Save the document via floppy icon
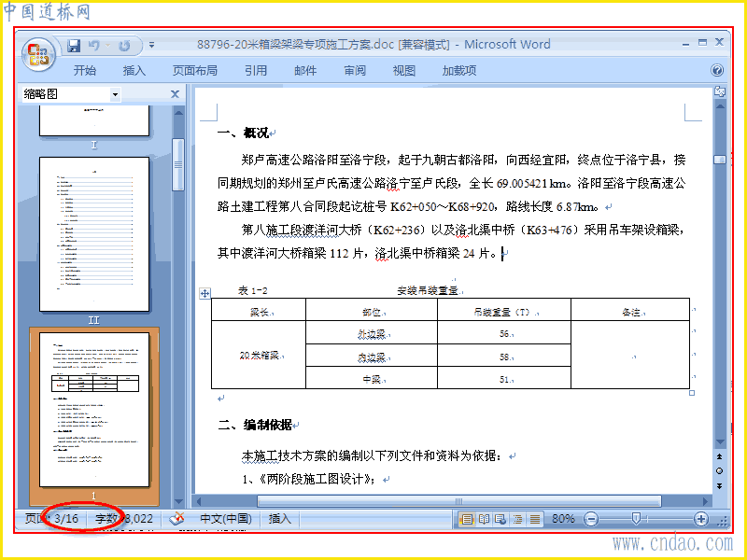Viewport: 747px width, 560px height. (x=74, y=46)
